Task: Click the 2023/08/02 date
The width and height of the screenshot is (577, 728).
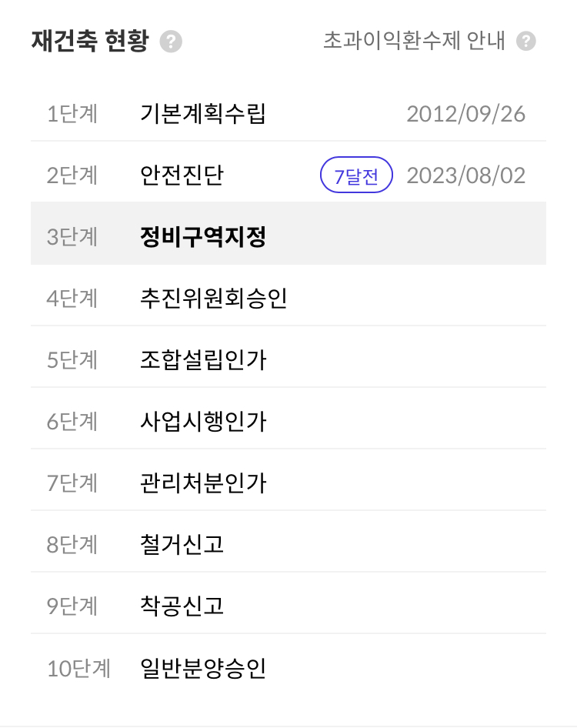Action: [x=465, y=175]
